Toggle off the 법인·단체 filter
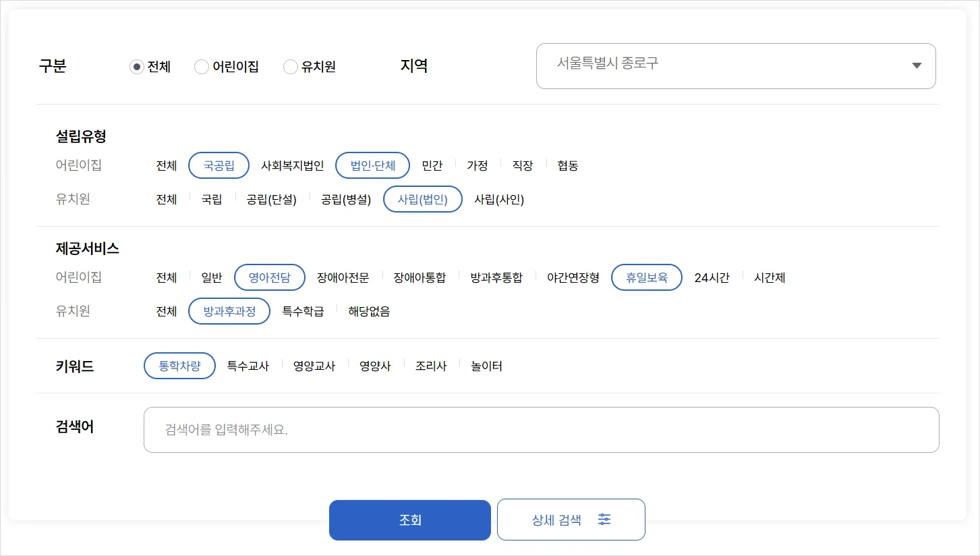The width and height of the screenshot is (980, 556). (x=372, y=165)
